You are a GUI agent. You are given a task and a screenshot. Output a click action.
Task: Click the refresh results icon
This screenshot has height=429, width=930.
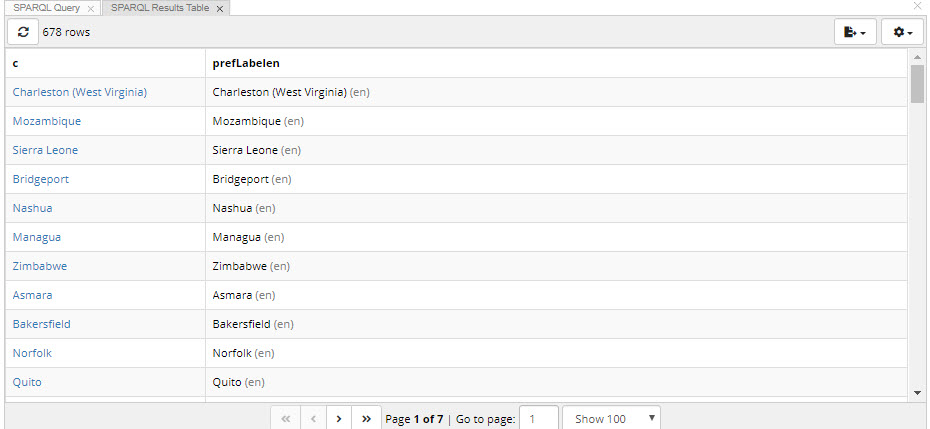pos(23,32)
